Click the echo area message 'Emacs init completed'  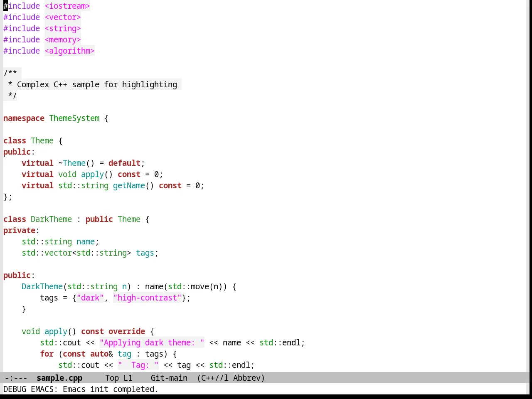[111, 389]
